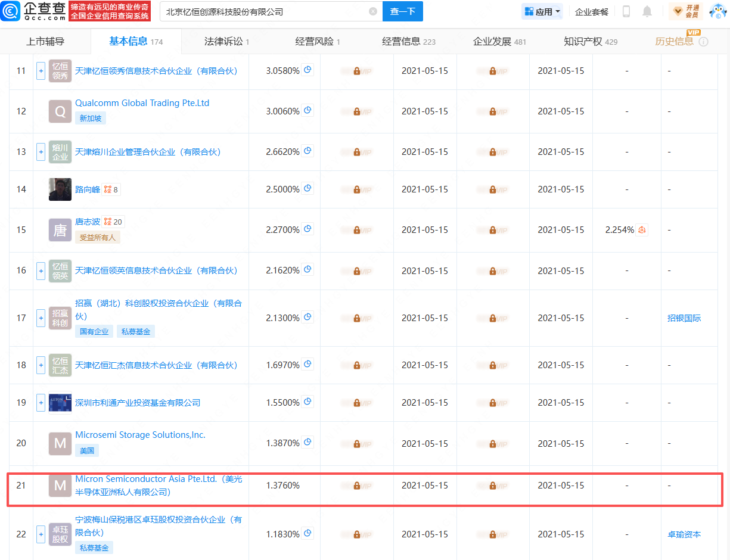Open the notification bell
This screenshot has height=560, width=730.
tap(647, 11)
